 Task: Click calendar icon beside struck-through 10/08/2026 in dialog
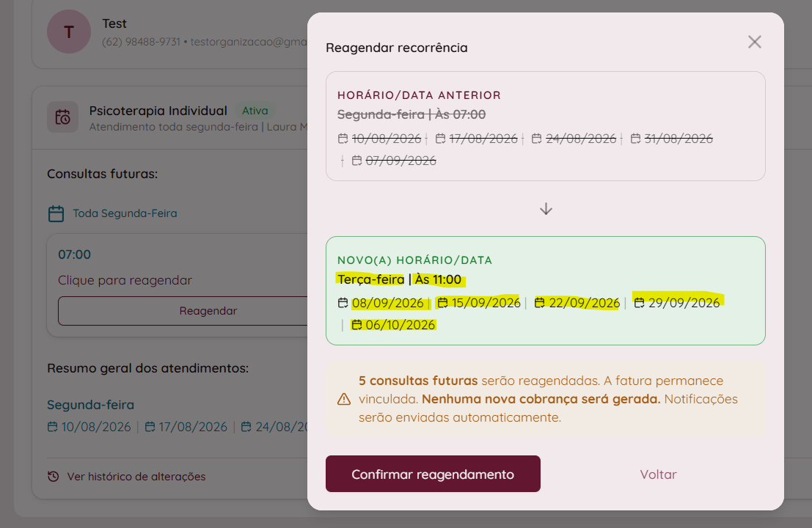point(343,139)
